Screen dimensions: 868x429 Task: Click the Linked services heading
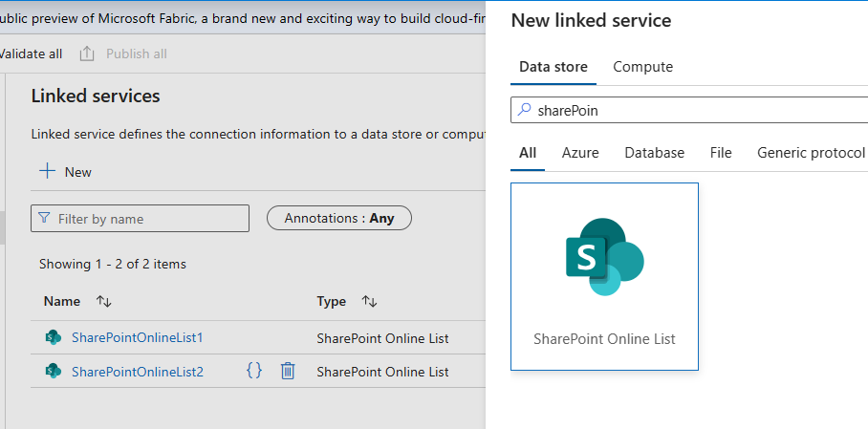[96, 96]
